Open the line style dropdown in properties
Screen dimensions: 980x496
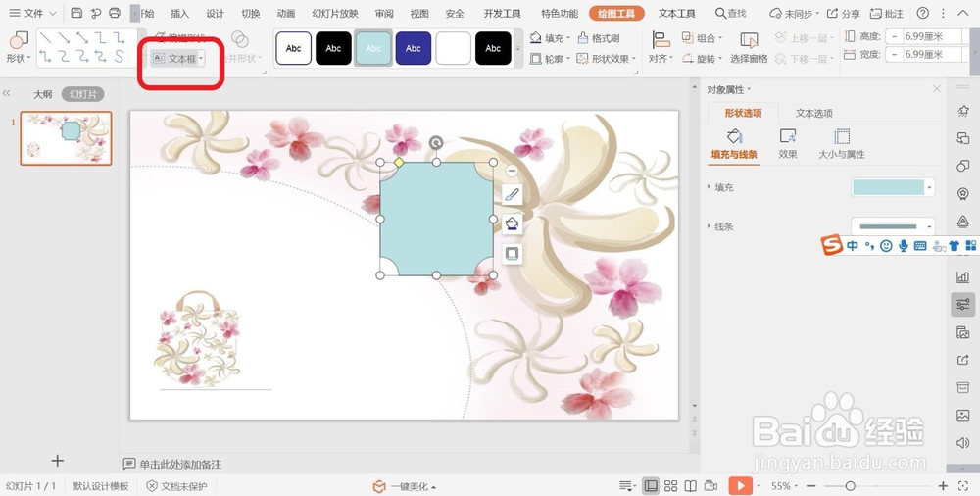tap(930, 226)
